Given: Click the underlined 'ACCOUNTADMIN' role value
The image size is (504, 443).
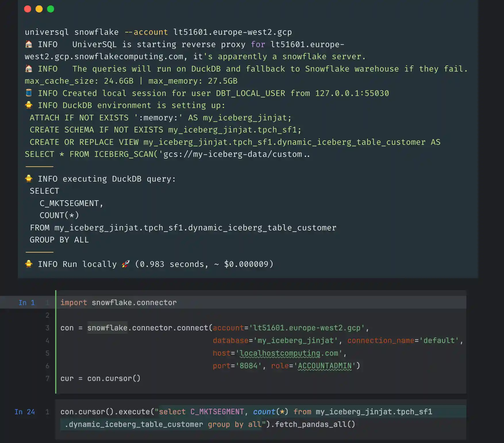Looking at the screenshot, I should point(325,366).
